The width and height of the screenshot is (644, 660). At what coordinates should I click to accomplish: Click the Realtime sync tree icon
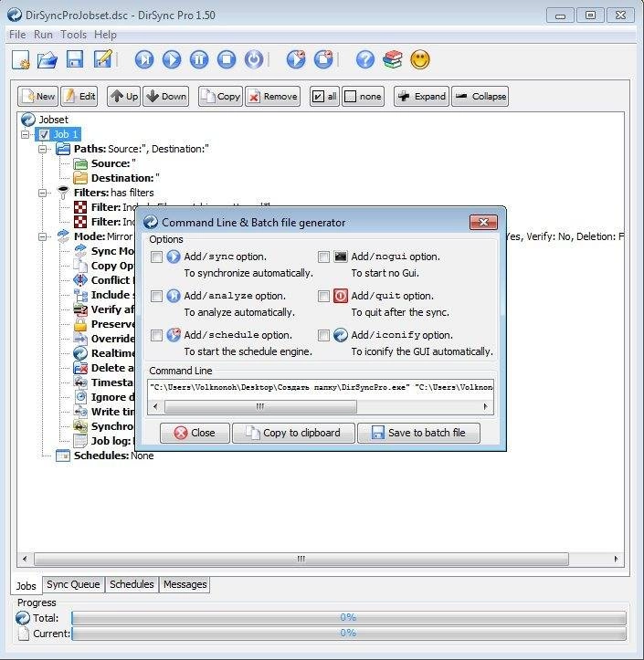(80, 353)
